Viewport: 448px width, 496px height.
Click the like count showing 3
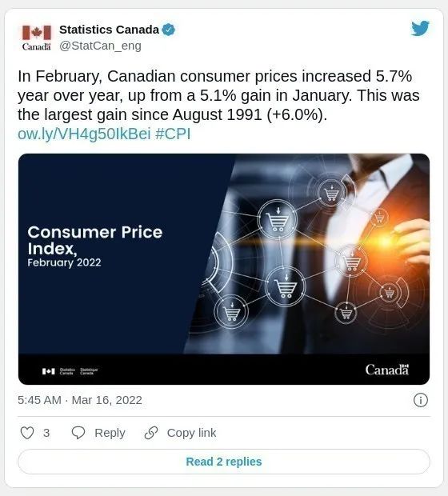coord(46,433)
